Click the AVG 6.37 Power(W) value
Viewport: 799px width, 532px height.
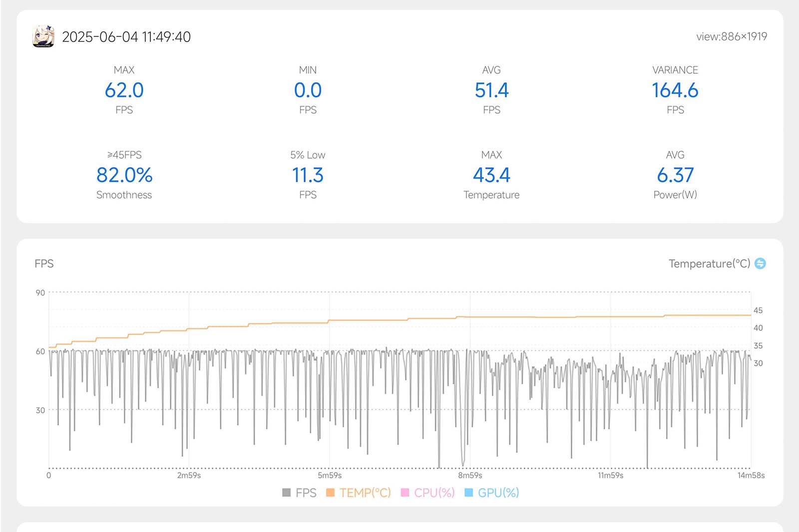(x=675, y=175)
